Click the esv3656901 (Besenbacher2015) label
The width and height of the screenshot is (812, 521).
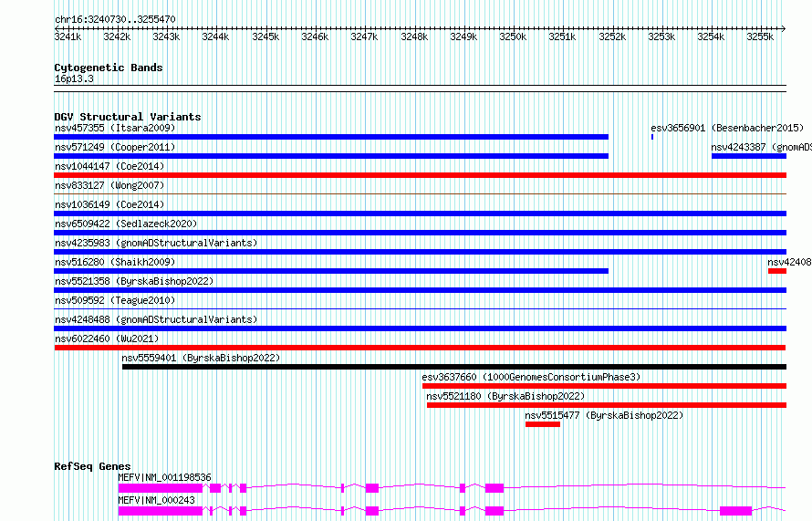click(727, 128)
